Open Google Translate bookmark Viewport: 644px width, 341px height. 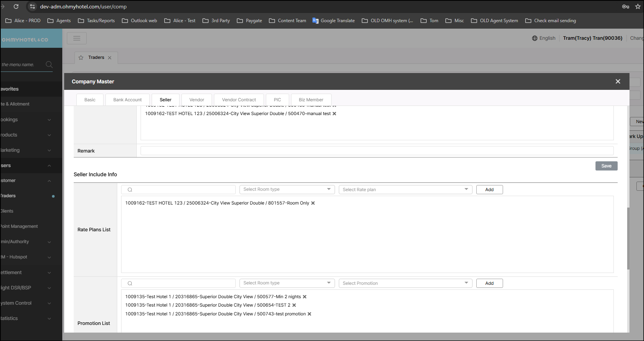(333, 21)
